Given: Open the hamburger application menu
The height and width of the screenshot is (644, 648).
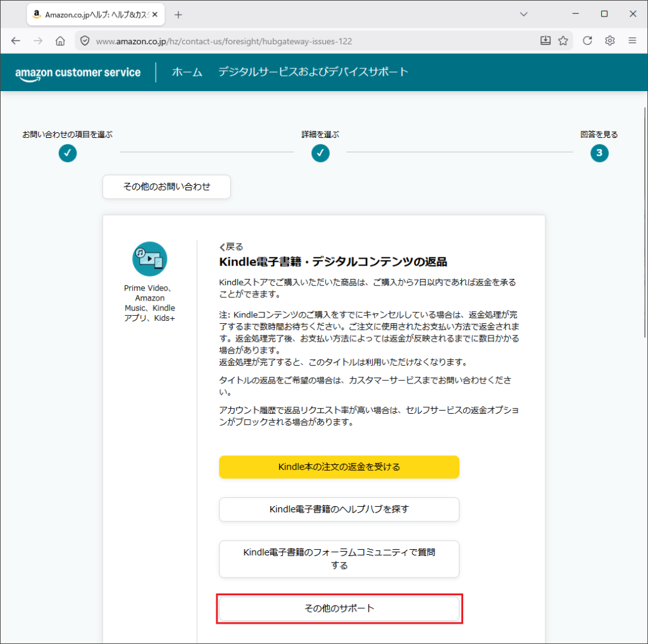Looking at the screenshot, I should (x=632, y=40).
